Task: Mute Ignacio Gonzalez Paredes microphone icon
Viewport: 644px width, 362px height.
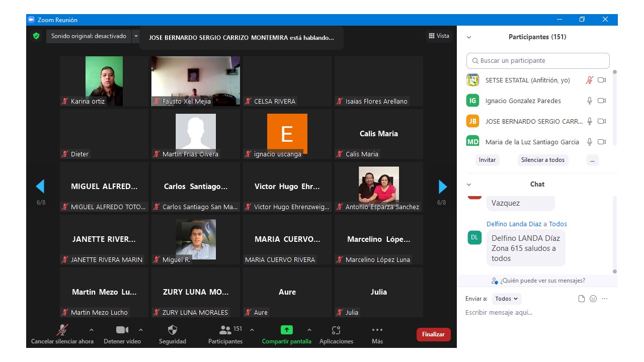Action: tap(590, 101)
